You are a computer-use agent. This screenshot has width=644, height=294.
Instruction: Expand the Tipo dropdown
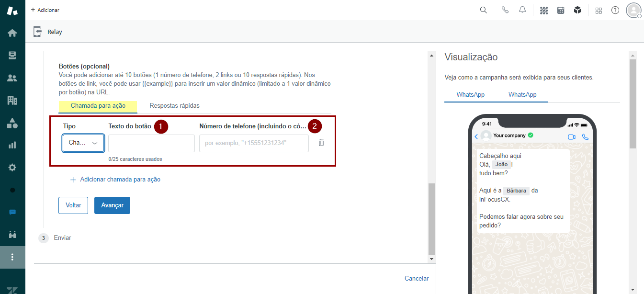tap(83, 143)
